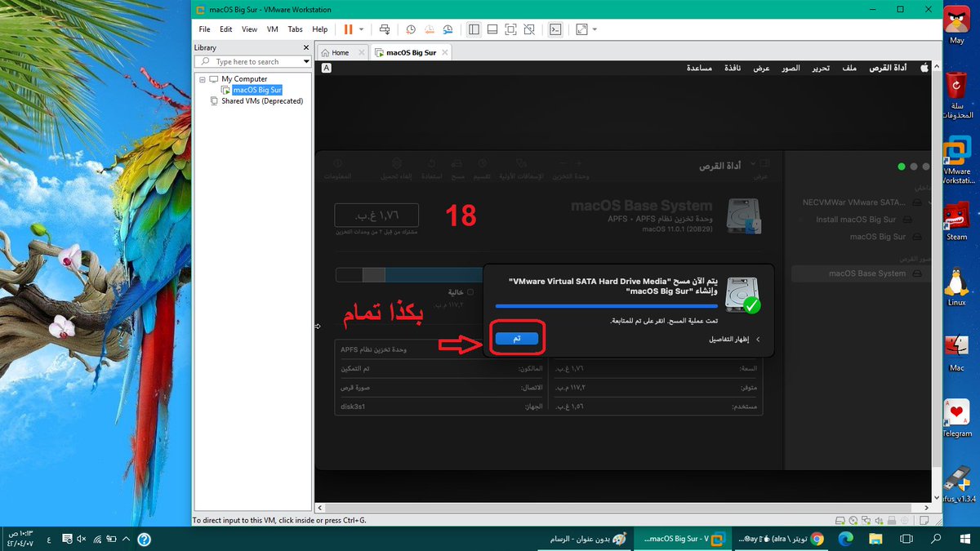Viewport: 980px width, 551px height.
Task: Open the تحرير (Edit) mac menu
Action: tap(820, 68)
